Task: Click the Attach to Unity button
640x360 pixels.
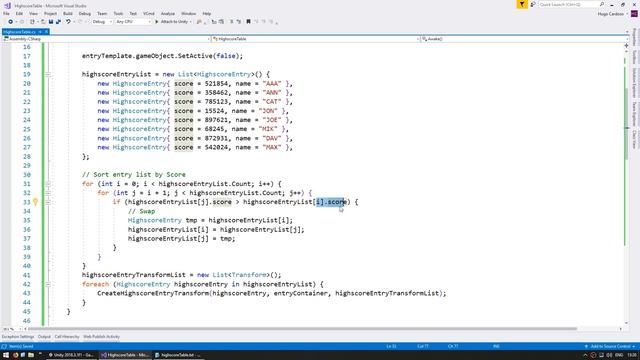Action: click(173, 22)
